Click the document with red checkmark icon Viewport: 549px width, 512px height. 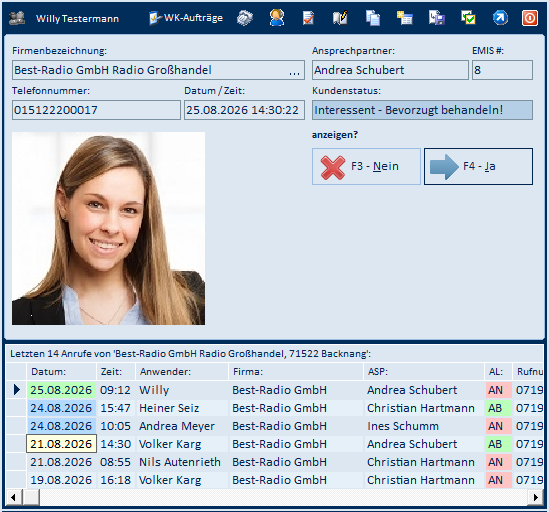click(308, 18)
